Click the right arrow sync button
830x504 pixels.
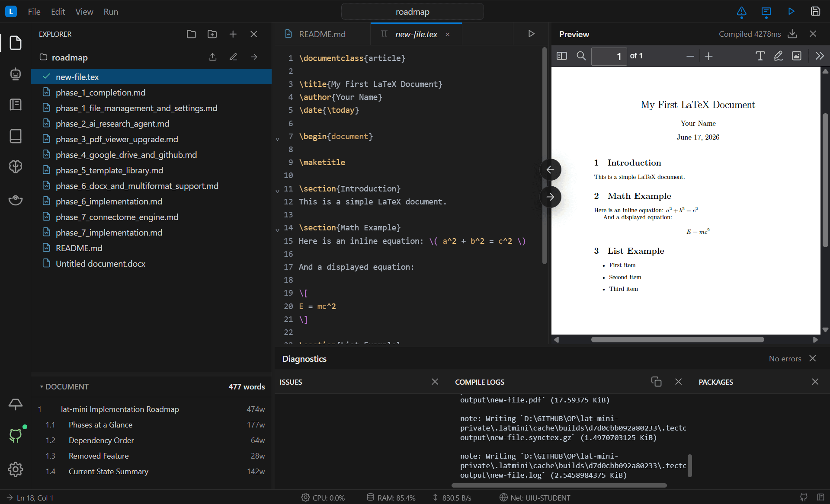[550, 197]
